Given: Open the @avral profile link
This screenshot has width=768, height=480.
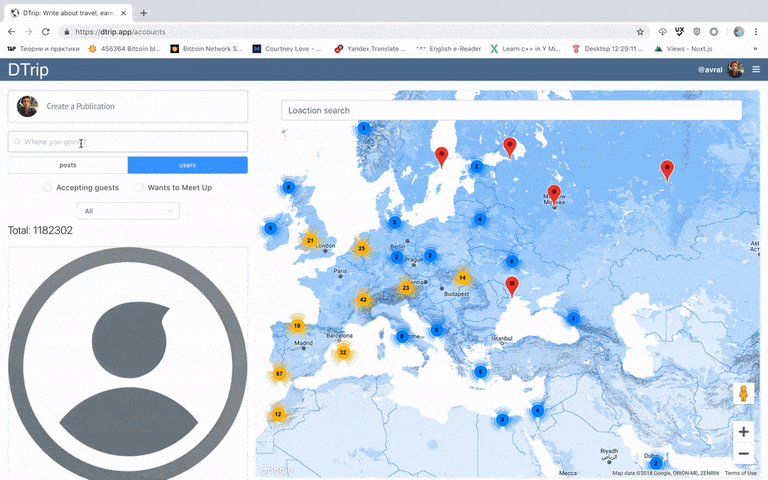Looking at the screenshot, I should [x=710, y=70].
